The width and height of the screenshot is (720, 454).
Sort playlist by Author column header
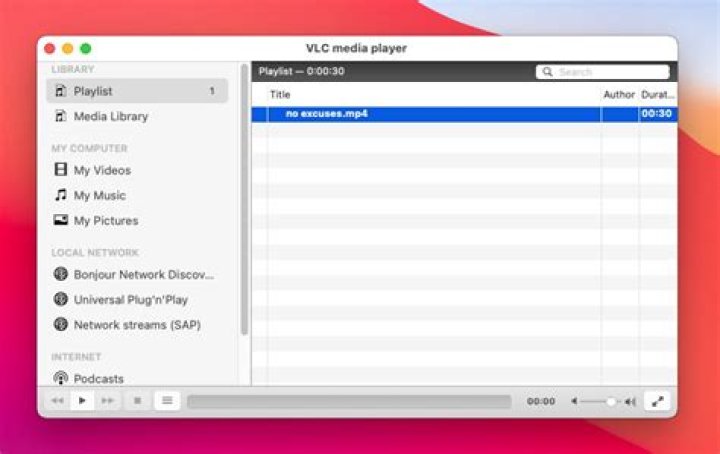619,95
